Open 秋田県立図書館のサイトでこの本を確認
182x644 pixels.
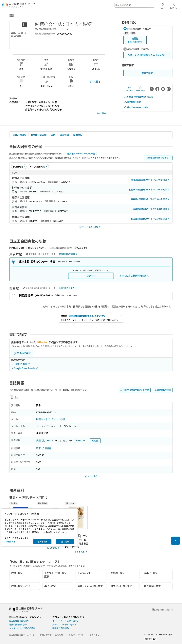pyautogui.click(x=150, y=219)
